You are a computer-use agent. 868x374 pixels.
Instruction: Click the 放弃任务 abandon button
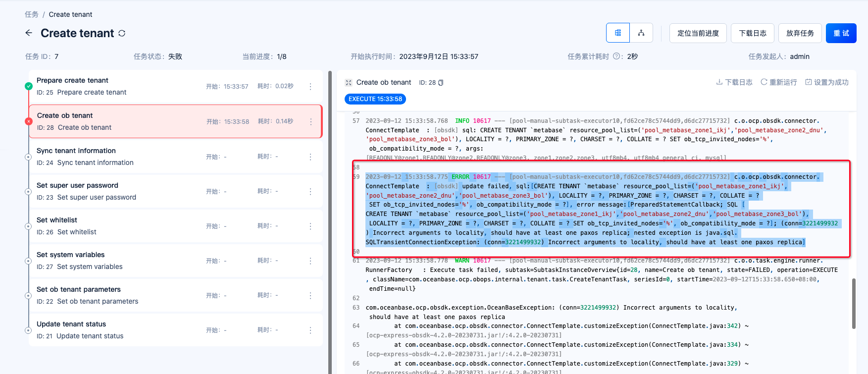[x=800, y=33]
